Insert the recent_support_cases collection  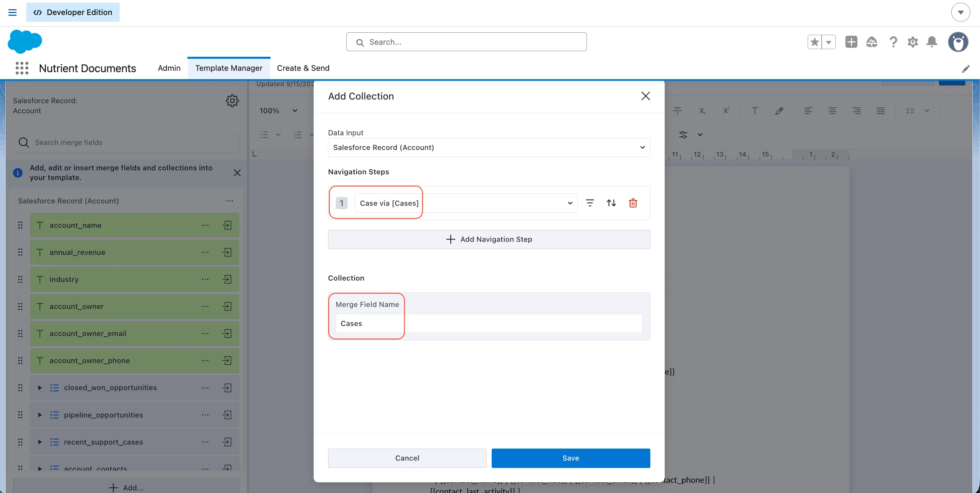pos(227,442)
